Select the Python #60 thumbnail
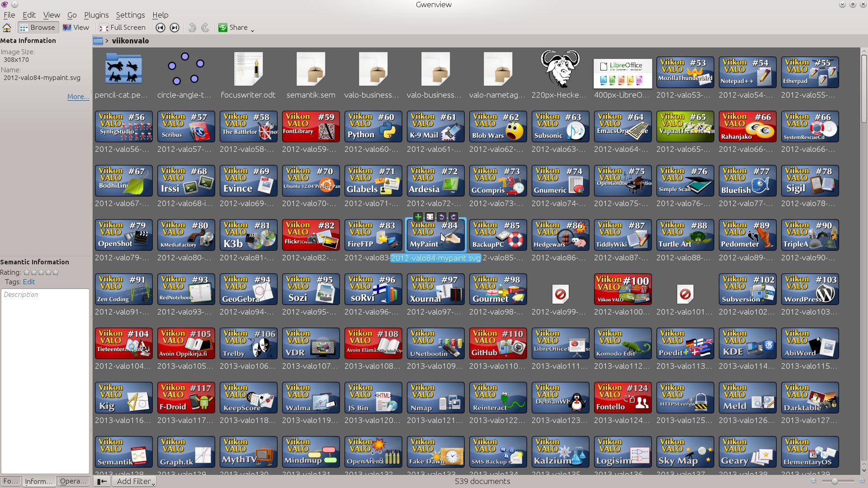The height and width of the screenshot is (488, 868). pos(373,127)
